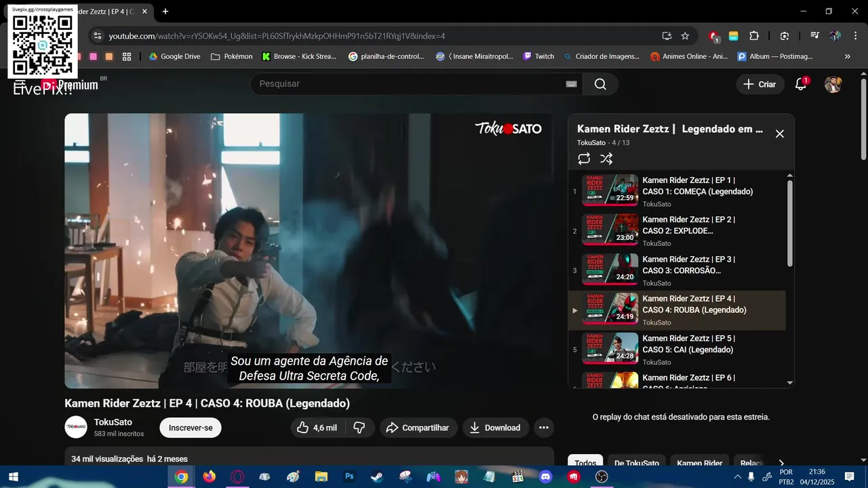The height and width of the screenshot is (488, 868).
Task: Click the playlist scroll-down arrow
Action: (790, 383)
